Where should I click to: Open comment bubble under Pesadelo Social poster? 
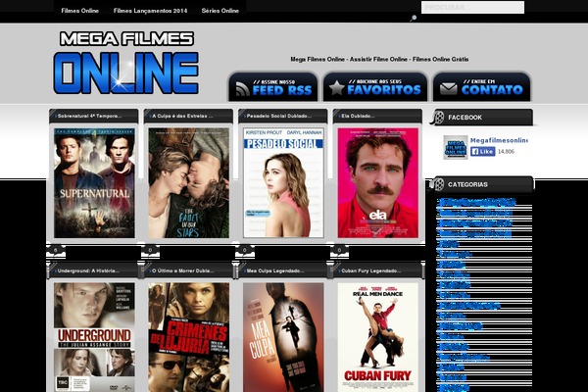click(x=245, y=252)
